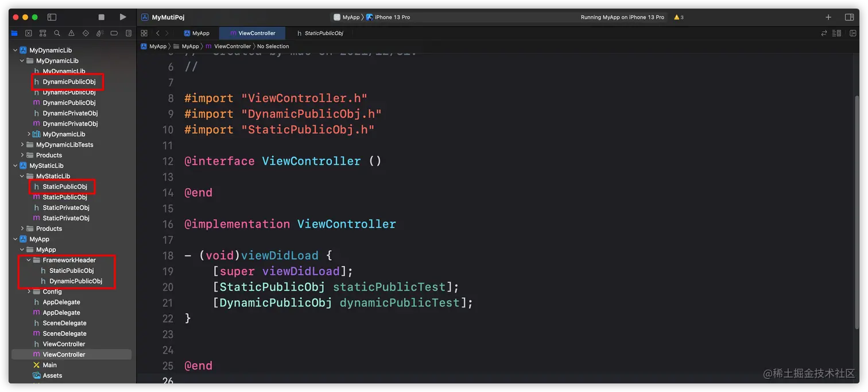Select the Project navigator folder icon
The image size is (868, 392).
(14, 33)
